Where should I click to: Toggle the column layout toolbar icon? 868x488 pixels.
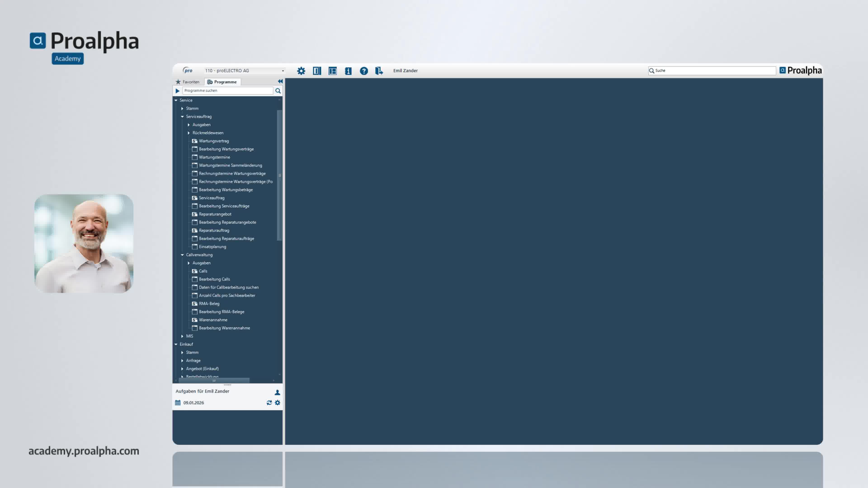coord(317,71)
